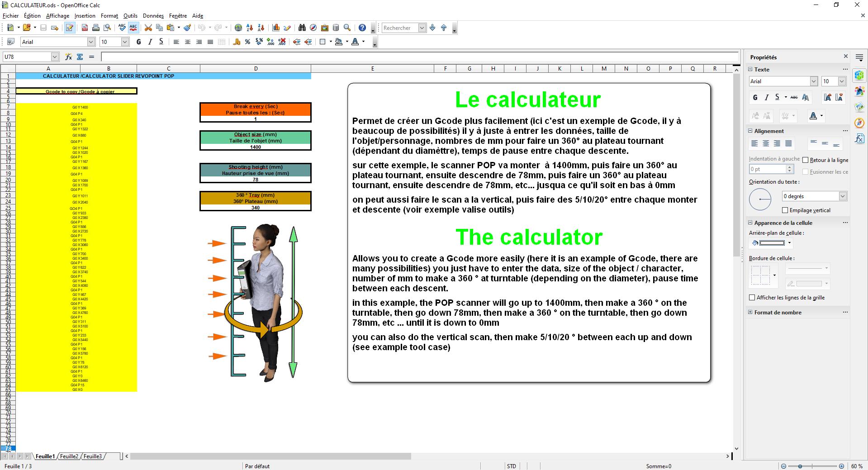Image resolution: width=868 pixels, height=470 pixels.
Task: Open the Data Sources icon
Action: point(336,28)
